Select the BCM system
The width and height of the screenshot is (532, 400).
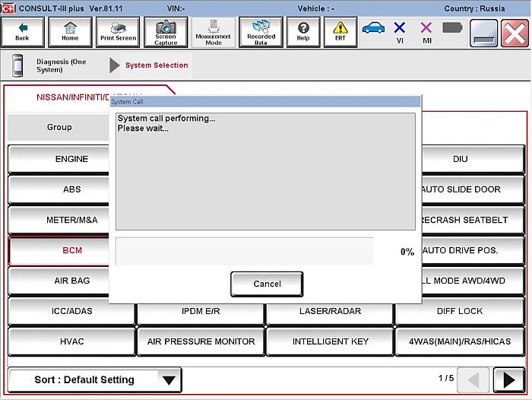point(59,251)
